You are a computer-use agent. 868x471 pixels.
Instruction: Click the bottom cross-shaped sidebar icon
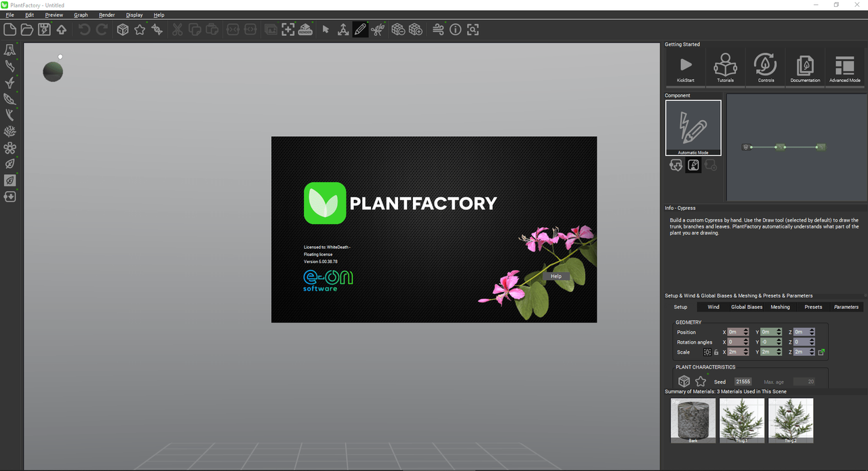[x=10, y=197]
